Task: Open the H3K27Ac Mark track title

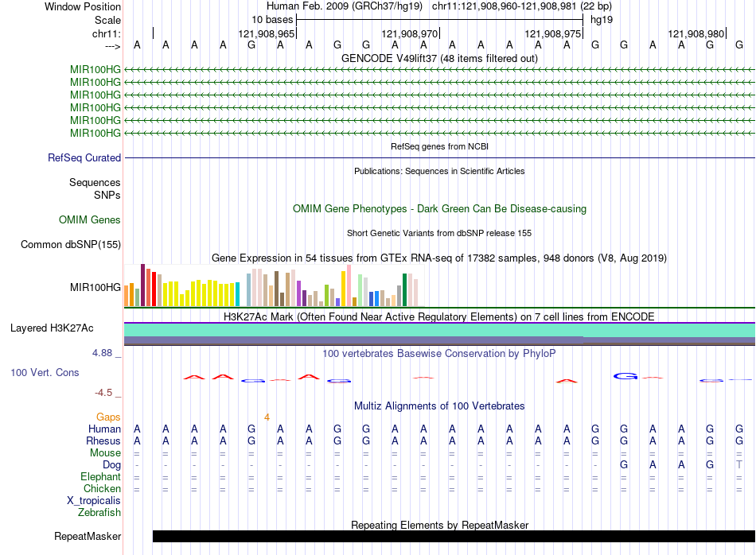Action: coord(439,316)
